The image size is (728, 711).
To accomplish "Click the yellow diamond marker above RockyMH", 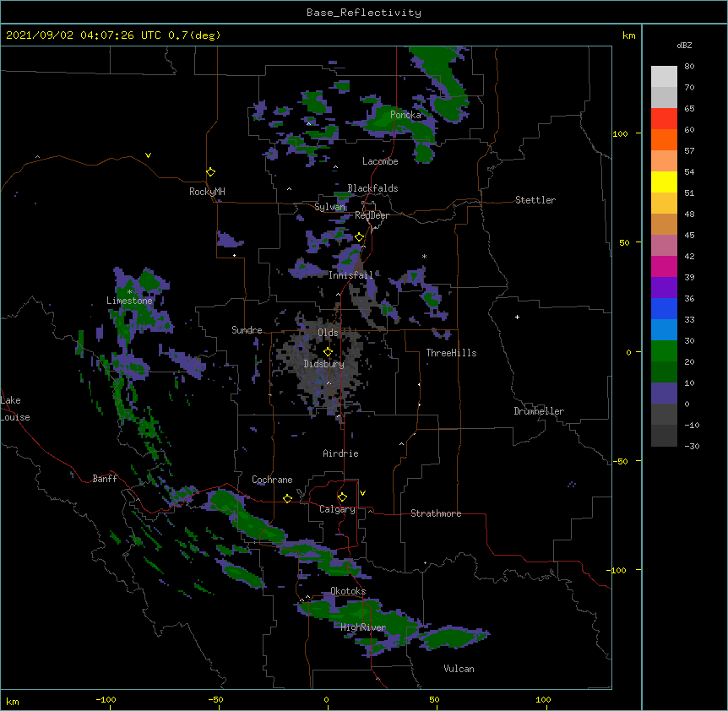I will 210,172.
